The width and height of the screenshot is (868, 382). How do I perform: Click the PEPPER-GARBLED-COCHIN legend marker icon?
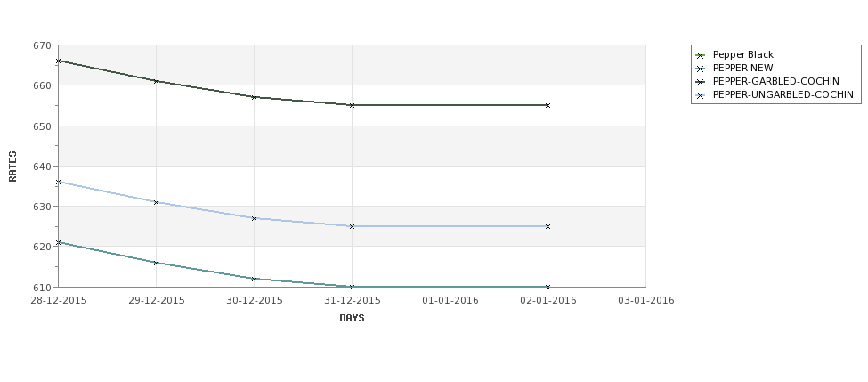[x=701, y=82]
